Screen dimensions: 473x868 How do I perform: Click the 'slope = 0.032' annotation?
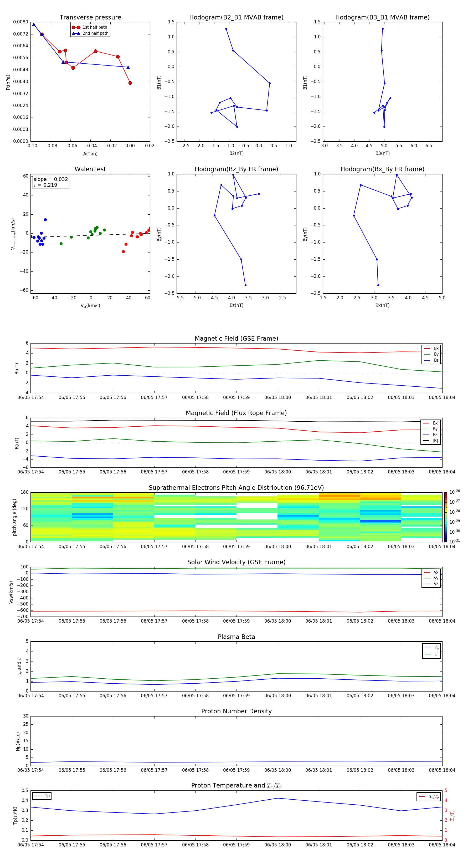pos(50,179)
